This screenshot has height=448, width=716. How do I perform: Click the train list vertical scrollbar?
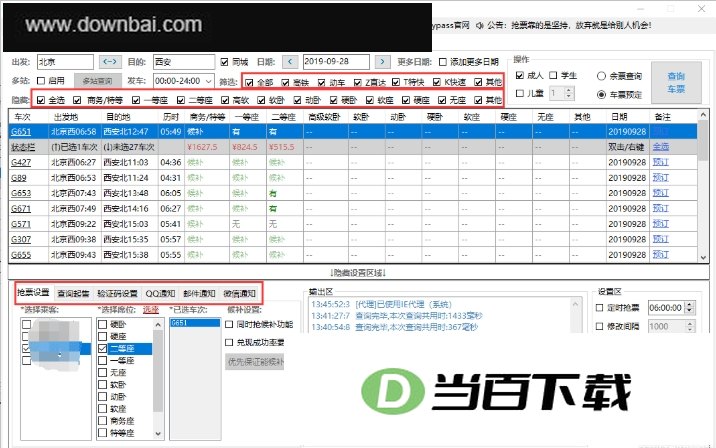pyautogui.click(x=703, y=185)
